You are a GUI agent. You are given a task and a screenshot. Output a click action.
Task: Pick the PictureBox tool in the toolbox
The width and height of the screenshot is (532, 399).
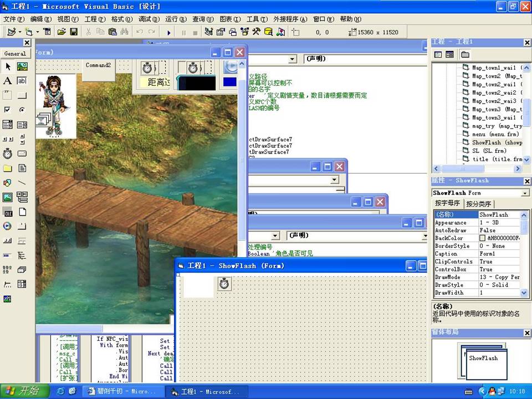point(22,66)
